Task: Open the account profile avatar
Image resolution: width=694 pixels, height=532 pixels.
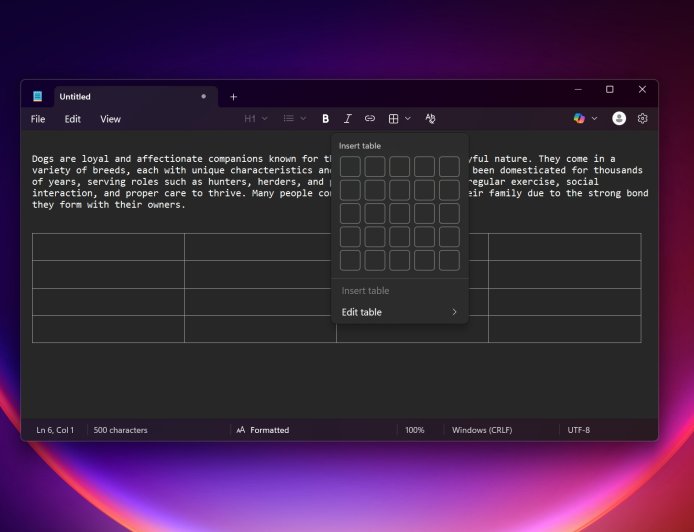Action: 619,119
